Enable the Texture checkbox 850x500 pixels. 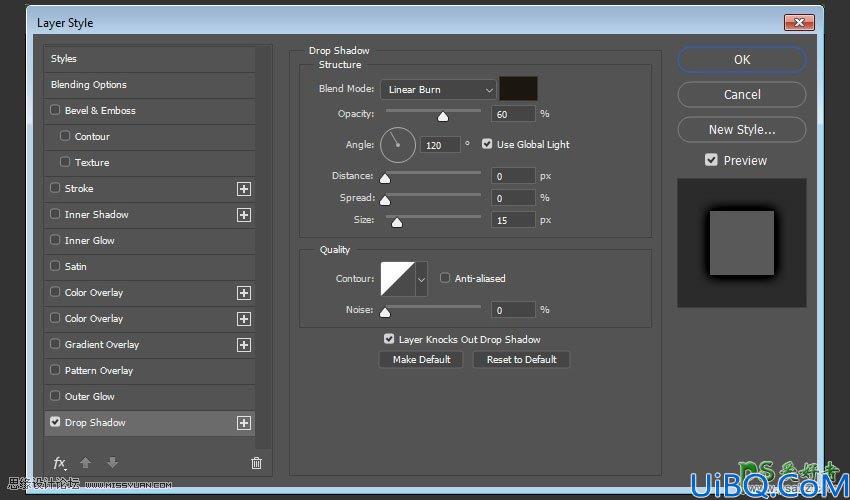point(65,162)
